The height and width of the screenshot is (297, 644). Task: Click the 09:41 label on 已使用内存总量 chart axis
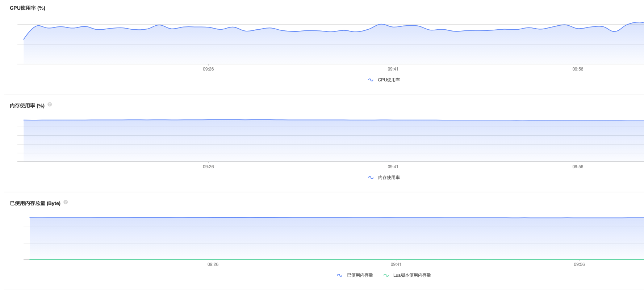396,264
